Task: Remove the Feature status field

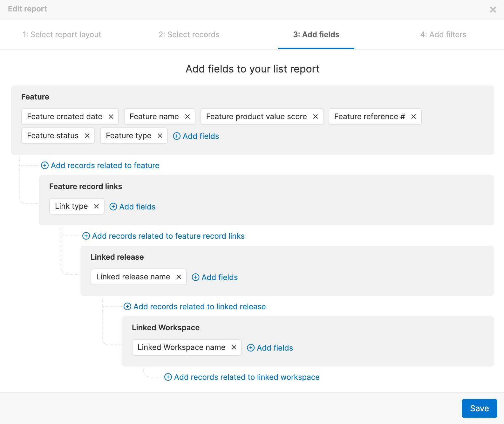Action: pos(87,136)
